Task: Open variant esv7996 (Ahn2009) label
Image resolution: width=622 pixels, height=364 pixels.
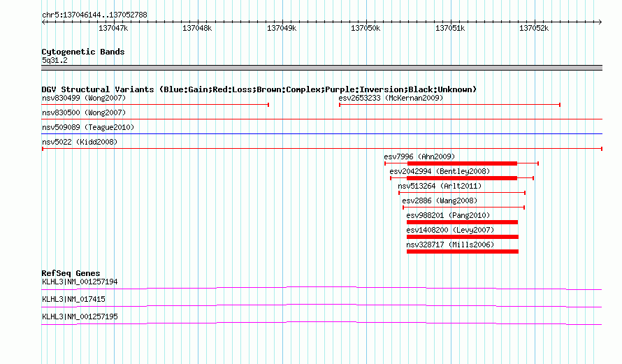Action: click(x=419, y=156)
